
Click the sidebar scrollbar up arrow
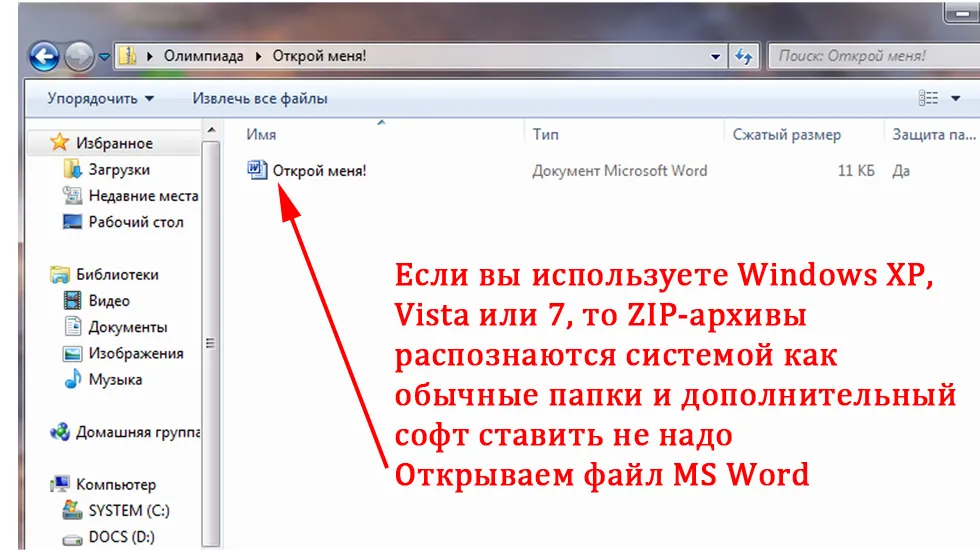tap(211, 130)
